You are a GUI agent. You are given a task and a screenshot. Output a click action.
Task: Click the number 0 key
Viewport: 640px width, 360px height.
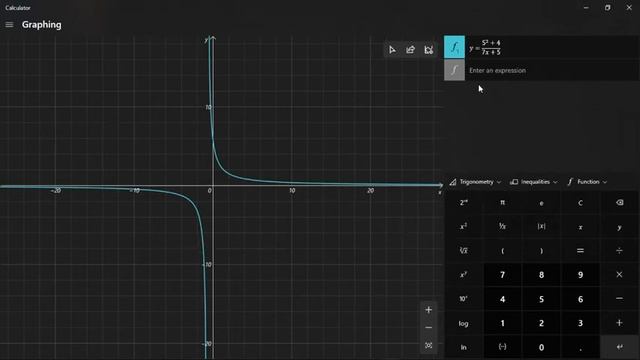pos(541,347)
